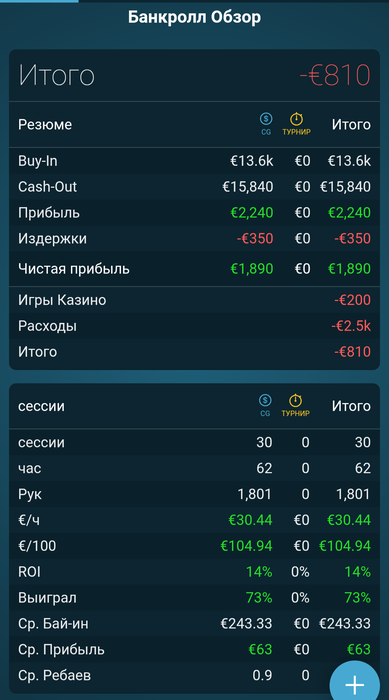The width and height of the screenshot is (389, 700).
Task: Open the Ср. Бай-ин row
Action: coord(194,623)
